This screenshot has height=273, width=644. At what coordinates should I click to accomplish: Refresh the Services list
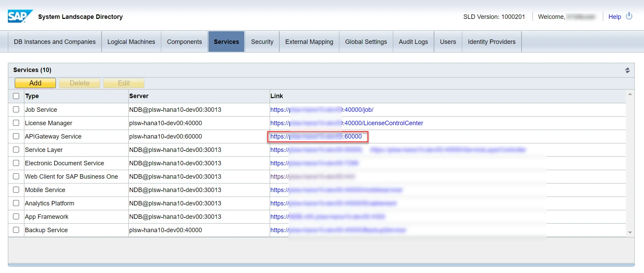coord(627,70)
